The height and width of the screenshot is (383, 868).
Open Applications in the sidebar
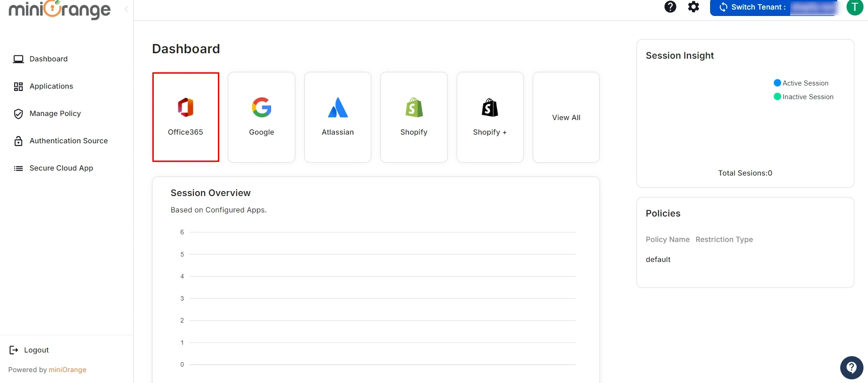51,86
